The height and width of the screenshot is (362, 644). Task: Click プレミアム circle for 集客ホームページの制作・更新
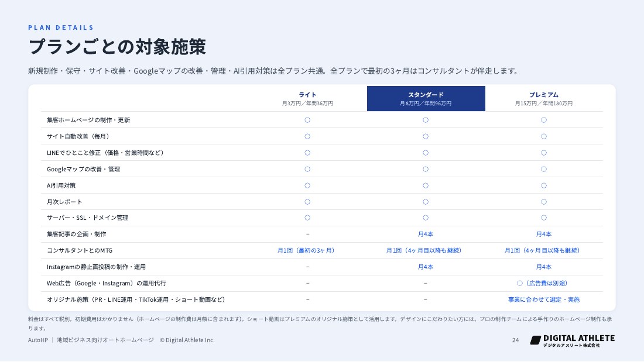click(544, 120)
